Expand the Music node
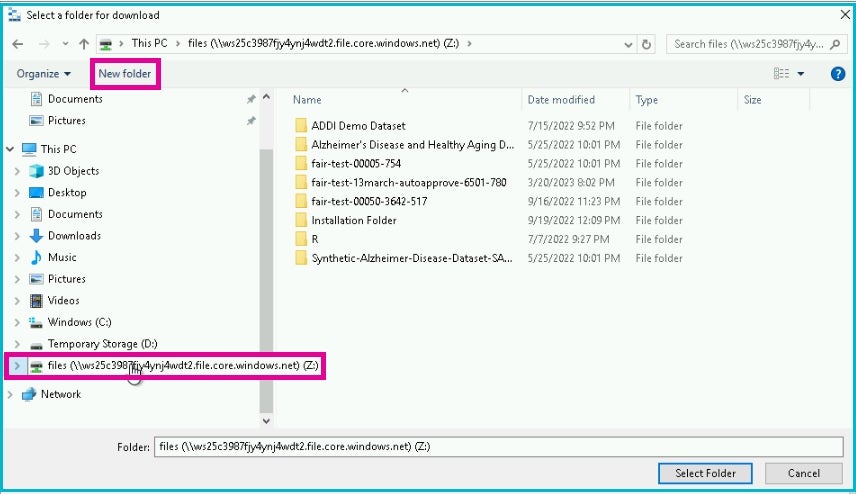 click(17, 258)
